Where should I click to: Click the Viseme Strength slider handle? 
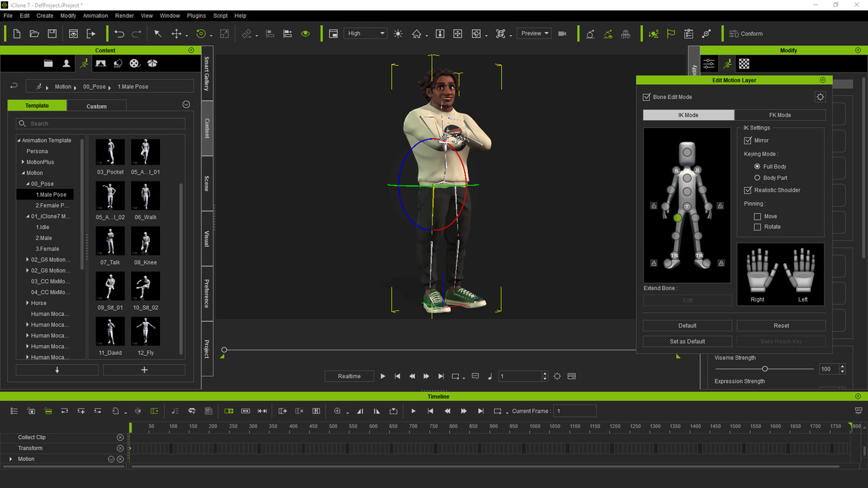coord(765,369)
